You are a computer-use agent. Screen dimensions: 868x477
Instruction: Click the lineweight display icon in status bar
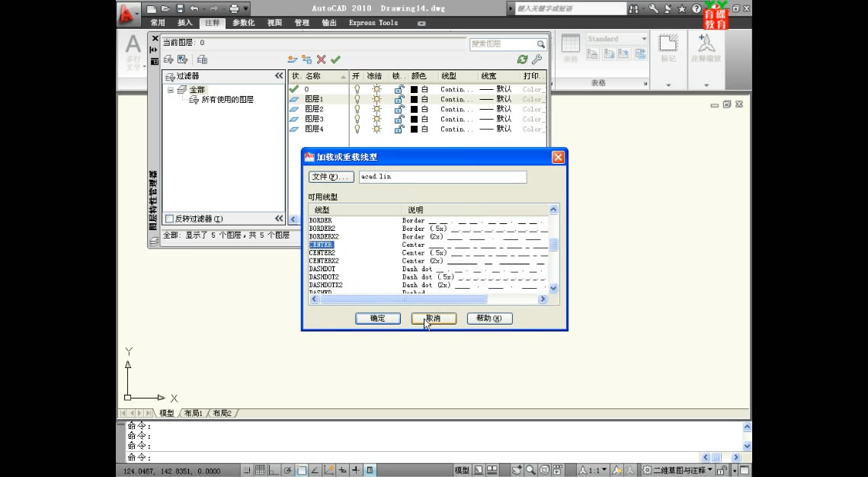tap(356, 470)
